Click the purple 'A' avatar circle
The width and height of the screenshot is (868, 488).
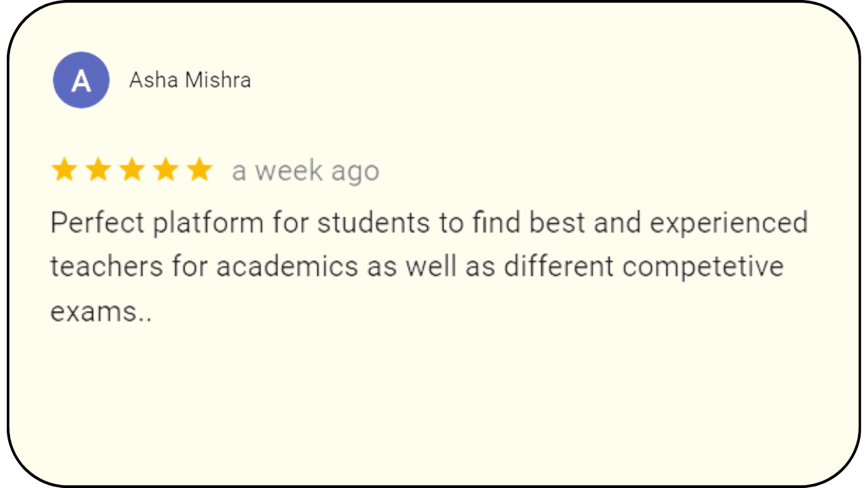(81, 80)
